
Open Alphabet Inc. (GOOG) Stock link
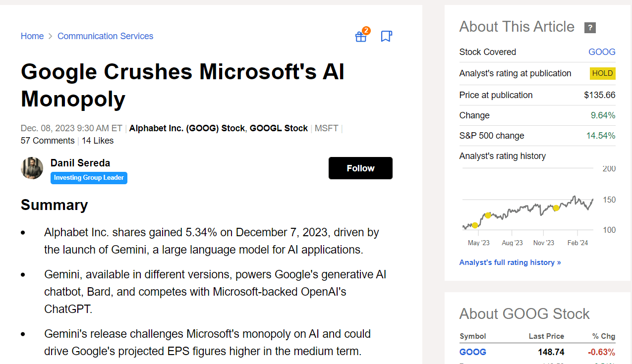187,128
